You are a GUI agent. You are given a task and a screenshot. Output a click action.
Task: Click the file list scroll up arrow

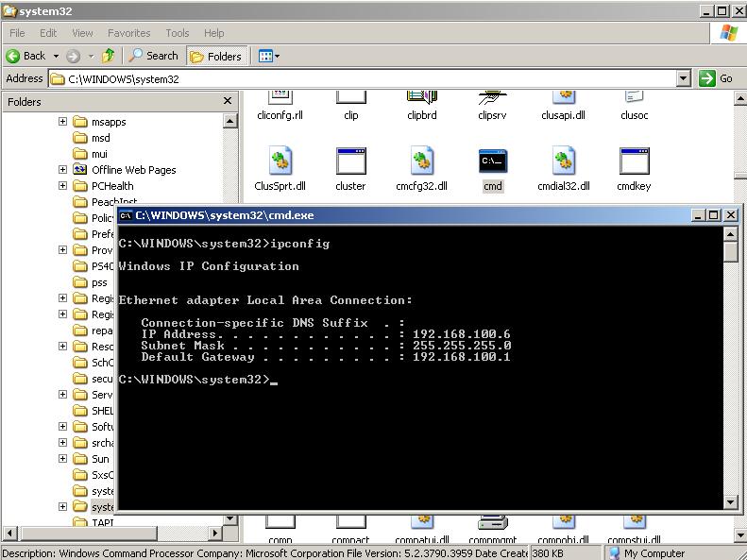tap(740, 99)
